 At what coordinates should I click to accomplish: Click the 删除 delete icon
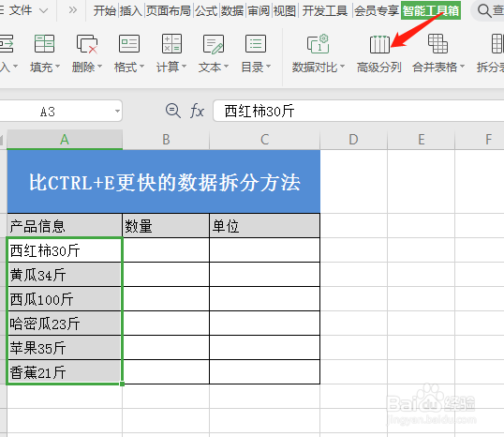87,43
